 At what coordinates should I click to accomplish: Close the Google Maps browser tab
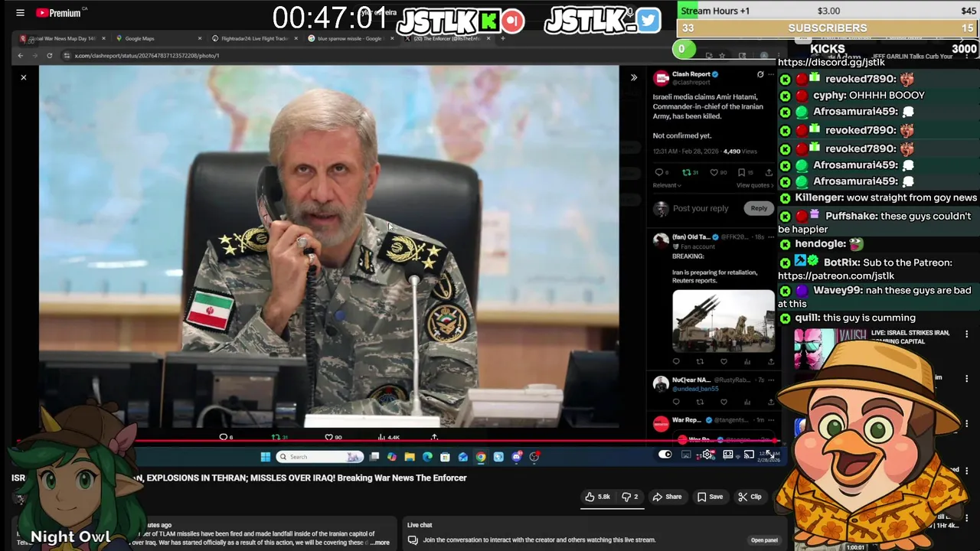[x=200, y=38]
